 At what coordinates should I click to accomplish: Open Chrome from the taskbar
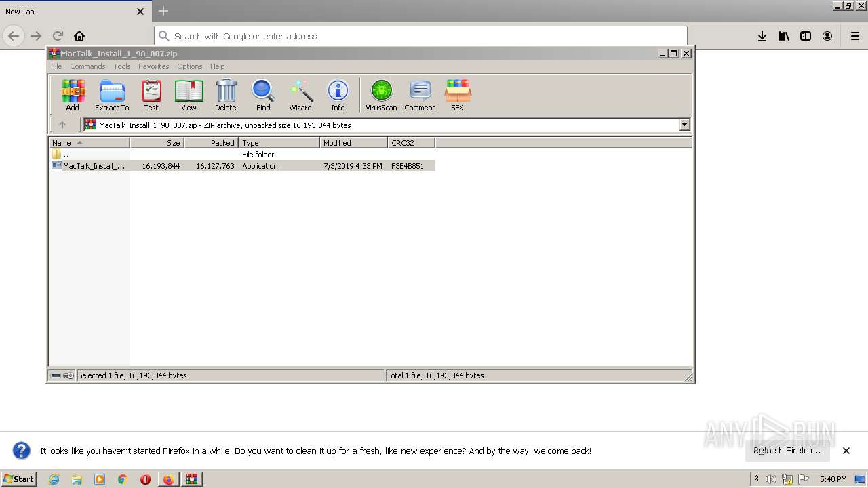pyautogui.click(x=122, y=479)
